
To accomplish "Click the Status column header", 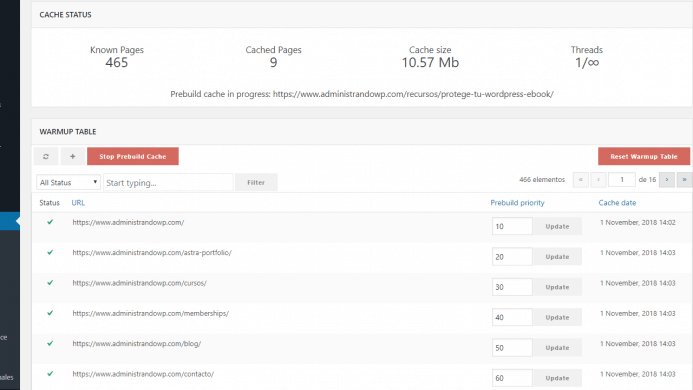I will pos(50,203).
